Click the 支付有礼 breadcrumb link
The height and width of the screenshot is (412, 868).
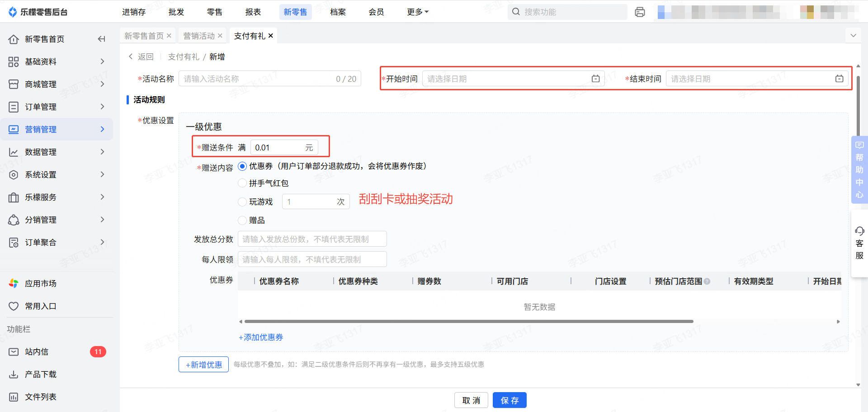[184, 56]
